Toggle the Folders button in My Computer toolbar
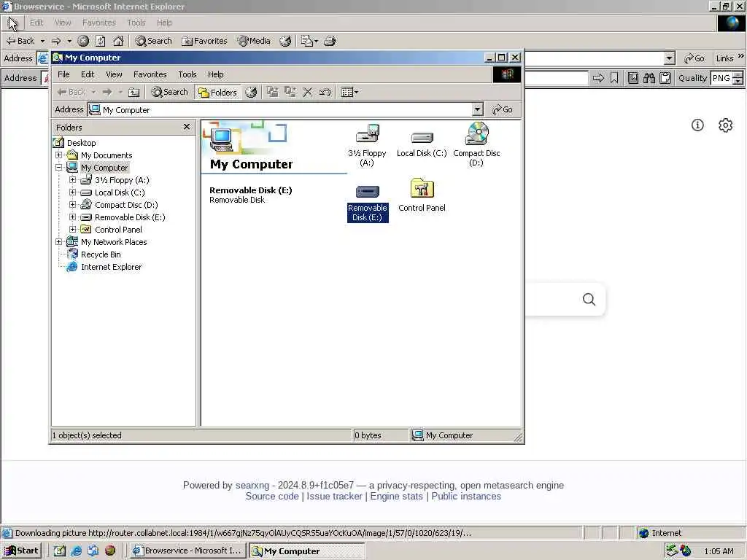This screenshot has height=560, width=747. (217, 93)
